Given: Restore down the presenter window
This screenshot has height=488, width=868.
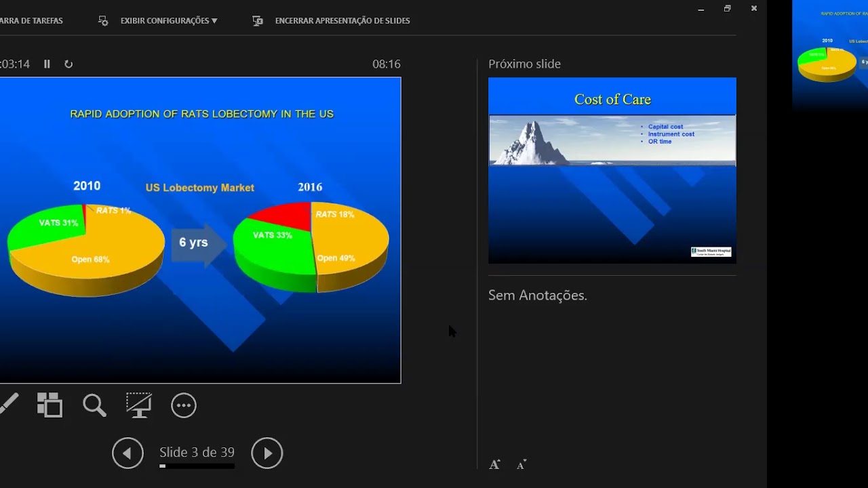Looking at the screenshot, I should [727, 9].
